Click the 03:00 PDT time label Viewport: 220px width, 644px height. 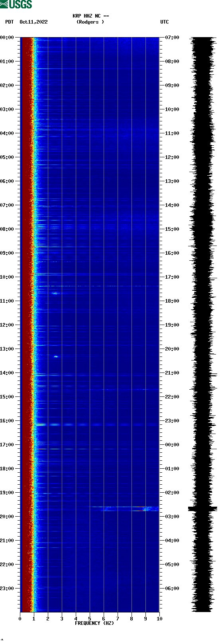[7, 109]
